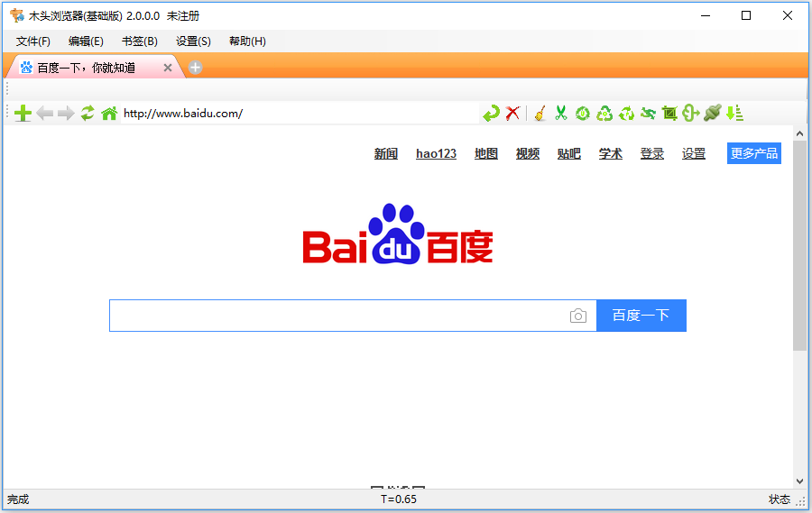
Task: Click the green scissors icon
Action: [561, 113]
